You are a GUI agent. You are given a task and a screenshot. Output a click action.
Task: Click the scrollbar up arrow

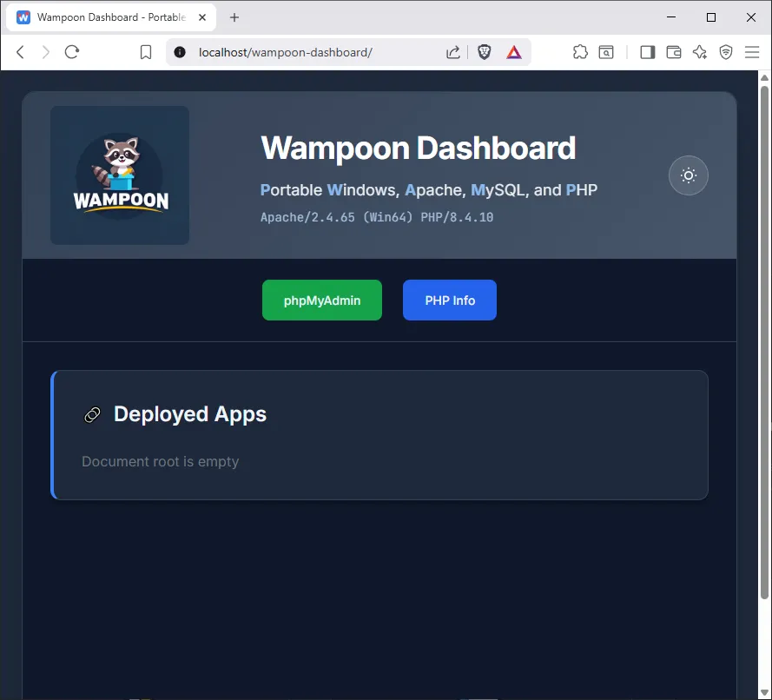pos(764,78)
